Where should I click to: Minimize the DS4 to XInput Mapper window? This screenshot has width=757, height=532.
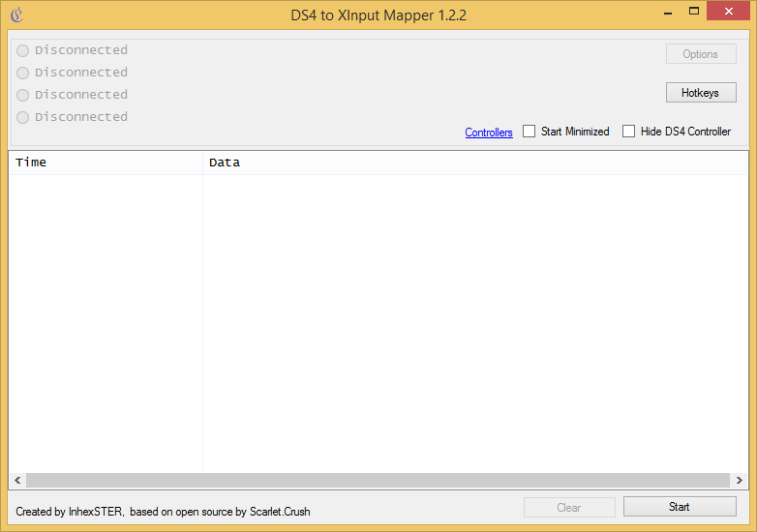point(668,12)
